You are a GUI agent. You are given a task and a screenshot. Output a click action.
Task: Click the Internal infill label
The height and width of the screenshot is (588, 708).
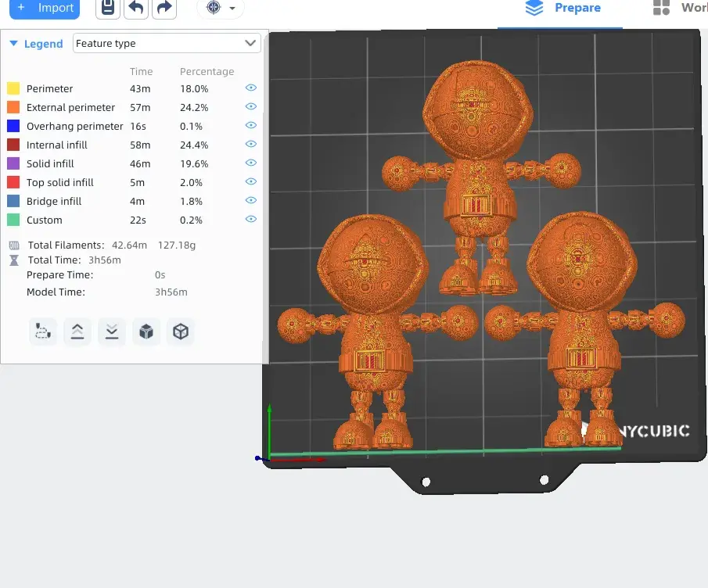click(57, 145)
